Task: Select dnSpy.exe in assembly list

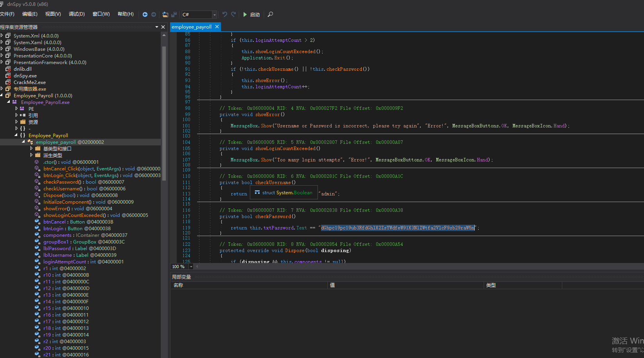Action: pyautogui.click(x=25, y=75)
